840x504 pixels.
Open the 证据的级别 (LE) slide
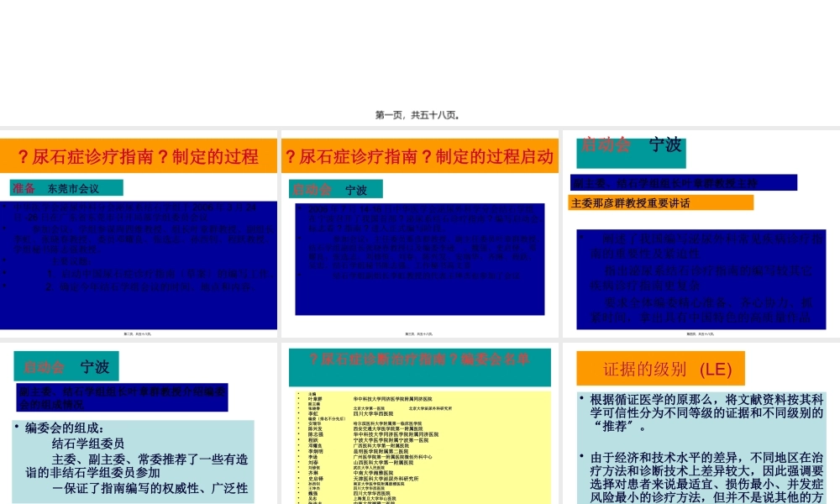point(661,369)
